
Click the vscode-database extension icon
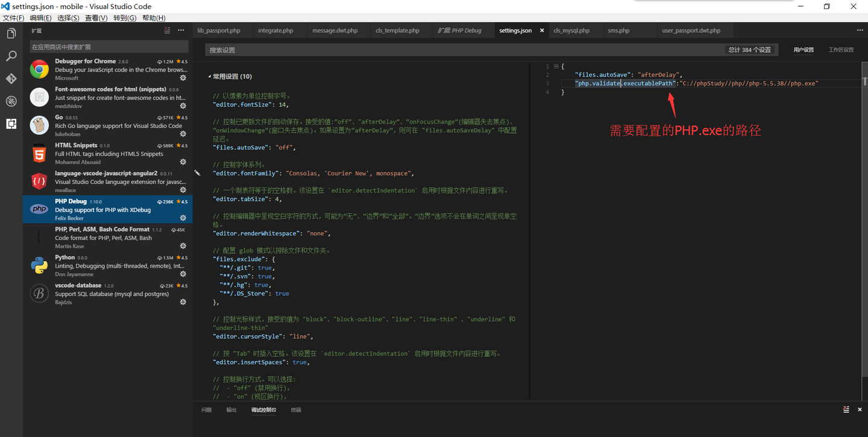pyautogui.click(x=39, y=294)
